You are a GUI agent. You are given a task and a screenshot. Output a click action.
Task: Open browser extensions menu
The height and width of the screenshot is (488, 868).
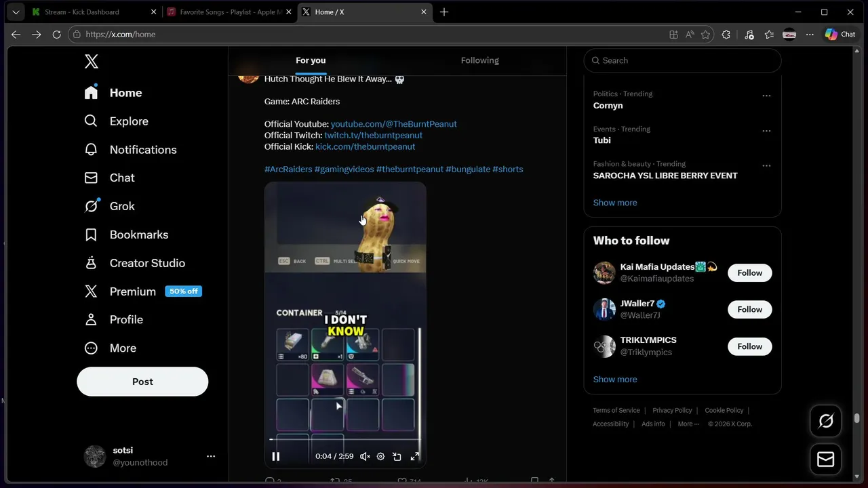tap(726, 35)
